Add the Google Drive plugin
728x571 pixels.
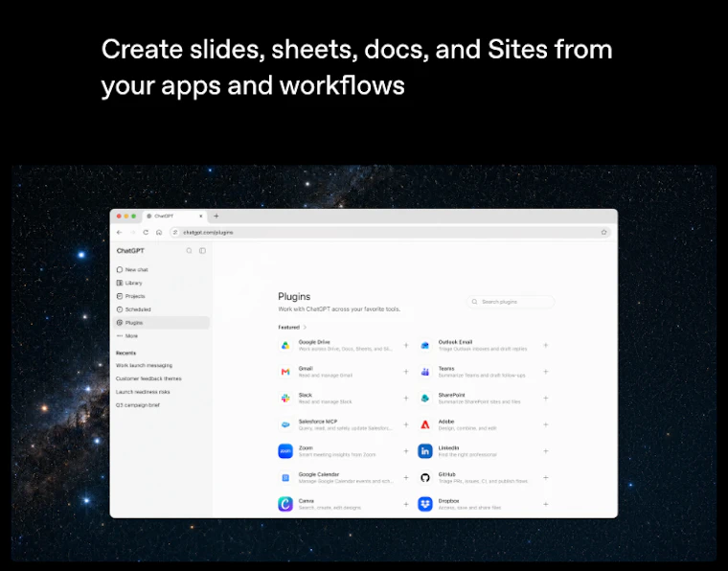pos(406,346)
